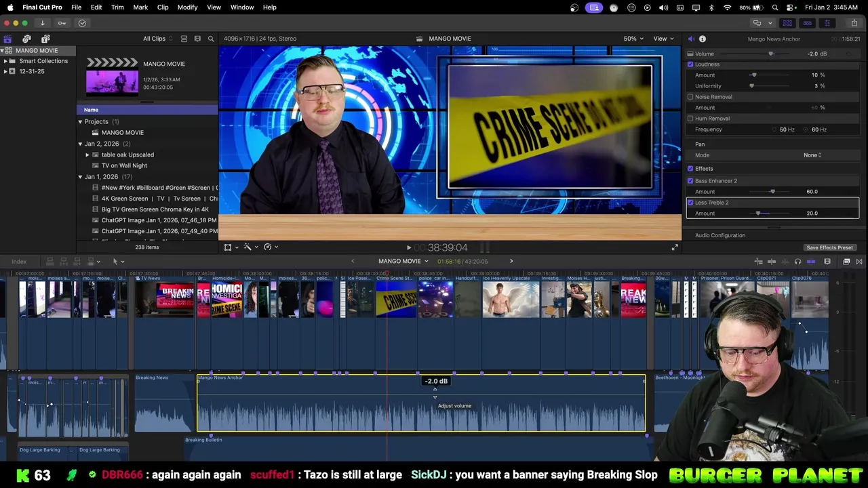868x488 pixels.
Task: Adjust the Less Treble 2 Amount slider
Action: (758, 213)
